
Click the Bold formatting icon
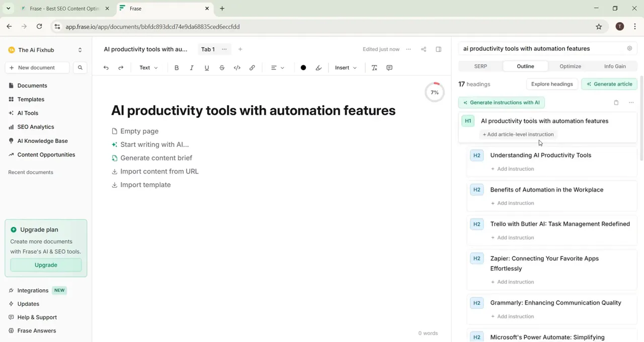[x=177, y=68]
